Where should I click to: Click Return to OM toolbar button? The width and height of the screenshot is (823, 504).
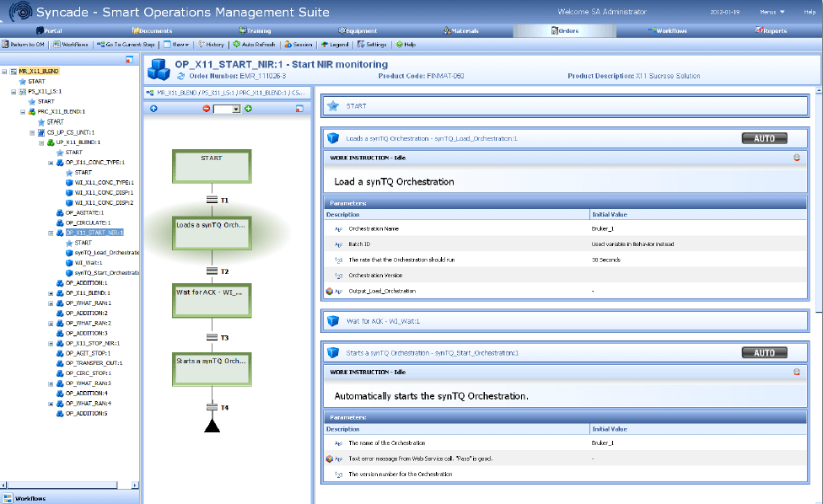tap(23, 45)
